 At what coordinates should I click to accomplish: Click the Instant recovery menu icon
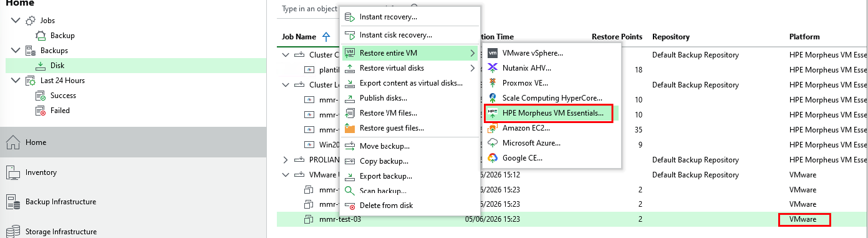[350, 17]
